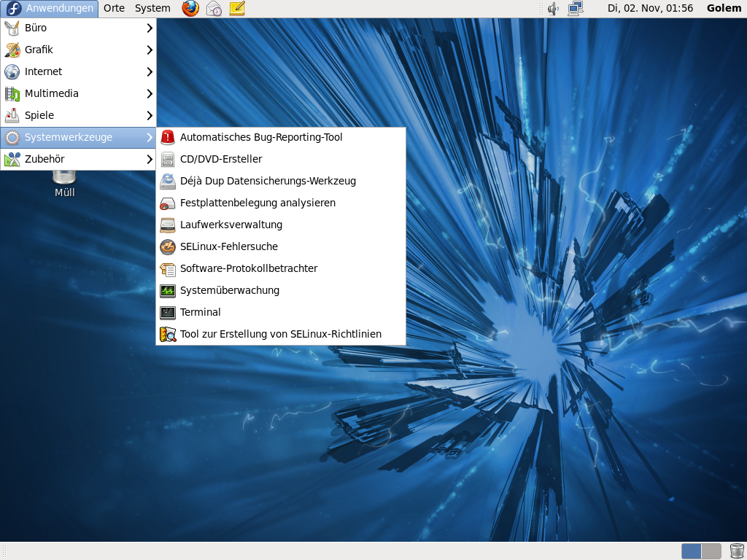Open the System menu
The width and height of the screenshot is (747, 560).
(x=152, y=9)
